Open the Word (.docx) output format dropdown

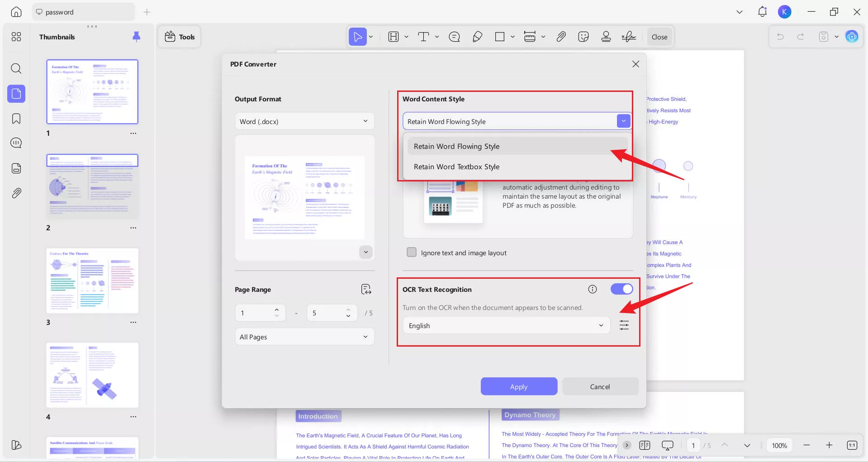point(304,121)
